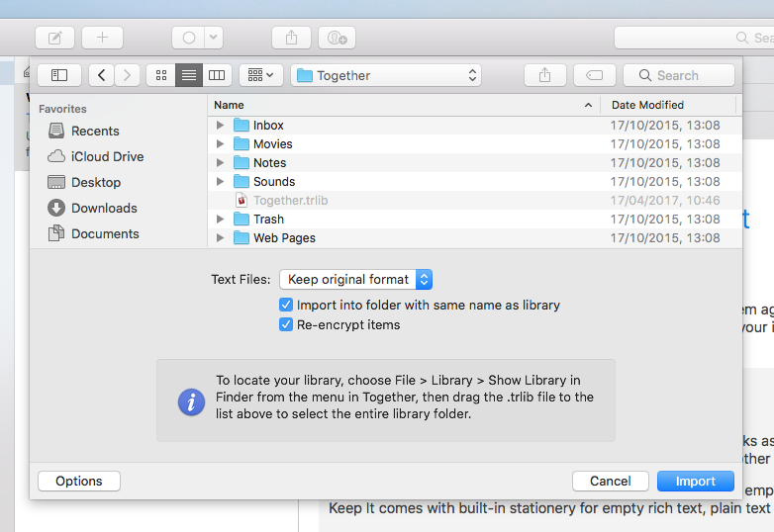Select Documents in the Favorites sidebar
The height and width of the screenshot is (532, 774).
tap(94, 233)
